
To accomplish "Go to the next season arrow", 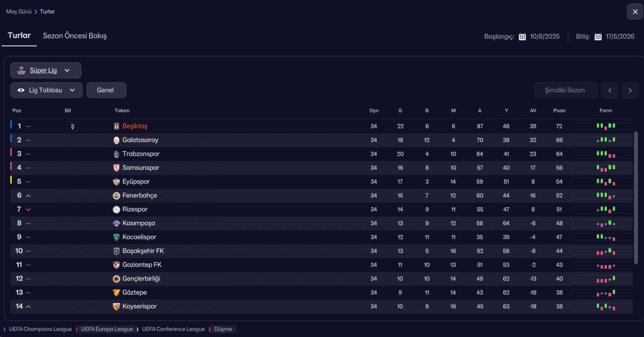I will pos(630,90).
